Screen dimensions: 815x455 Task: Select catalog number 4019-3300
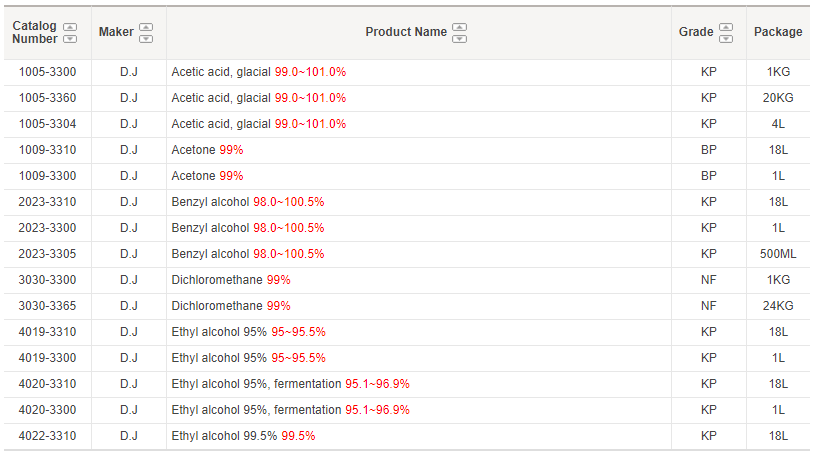click(x=47, y=358)
